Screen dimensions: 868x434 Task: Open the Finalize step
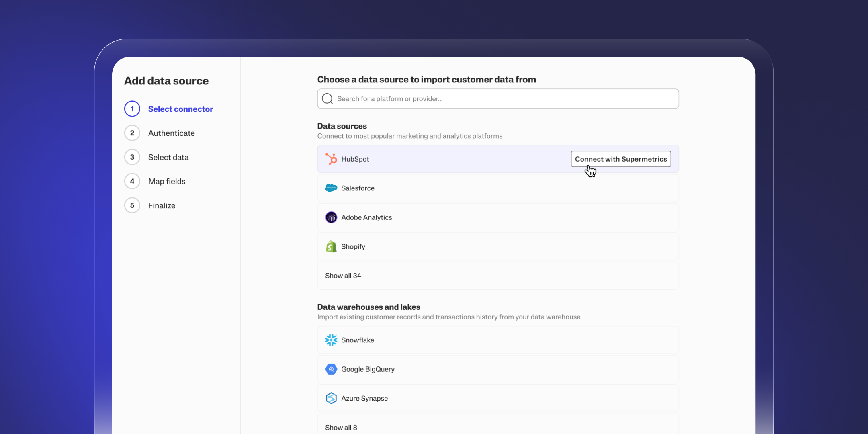162,205
